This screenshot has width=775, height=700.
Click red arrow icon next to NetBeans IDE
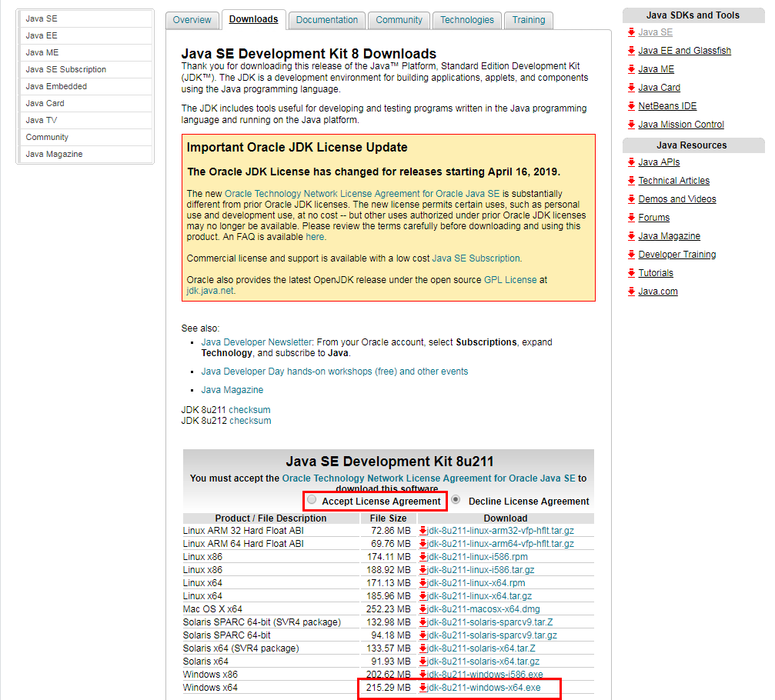coord(631,105)
